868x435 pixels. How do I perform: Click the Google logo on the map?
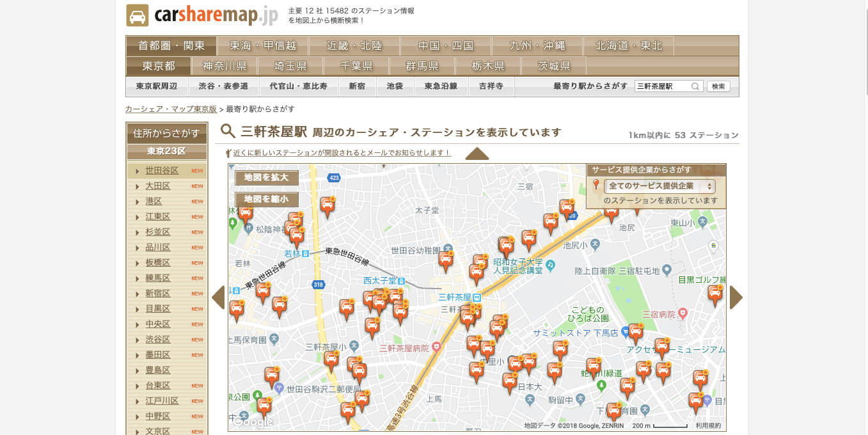[253, 422]
